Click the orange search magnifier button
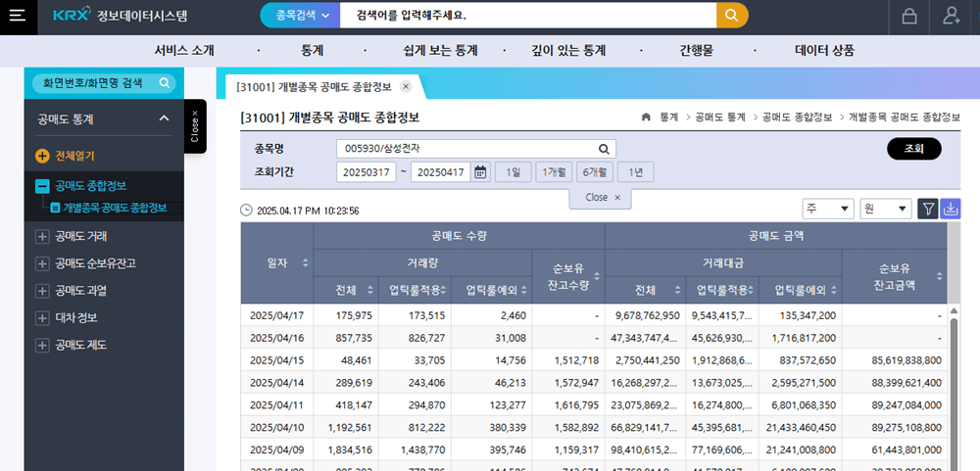Screen dimensions: 980x471 pos(732,16)
